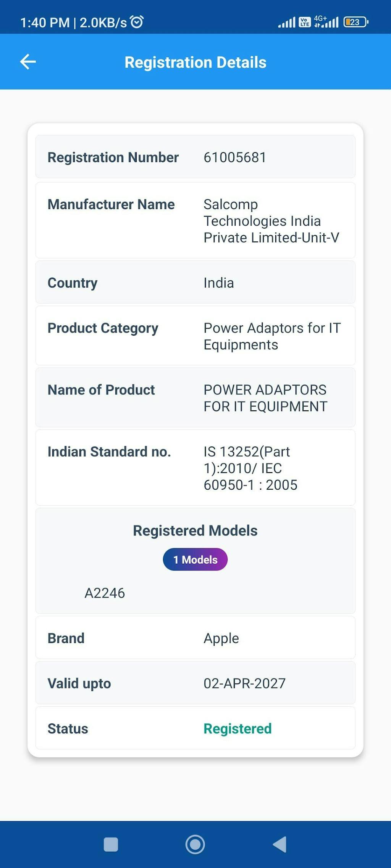Tap the Valid upto date 02-APR-2027

(x=244, y=683)
